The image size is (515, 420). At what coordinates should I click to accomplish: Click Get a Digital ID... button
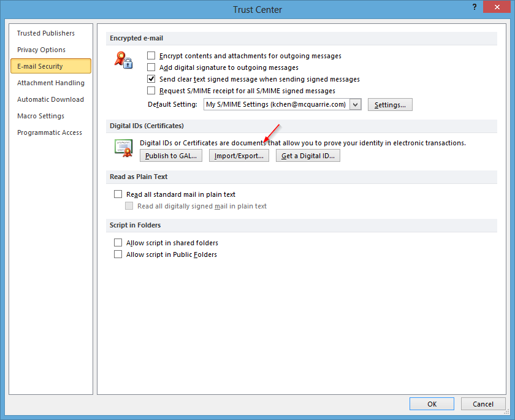(x=308, y=156)
